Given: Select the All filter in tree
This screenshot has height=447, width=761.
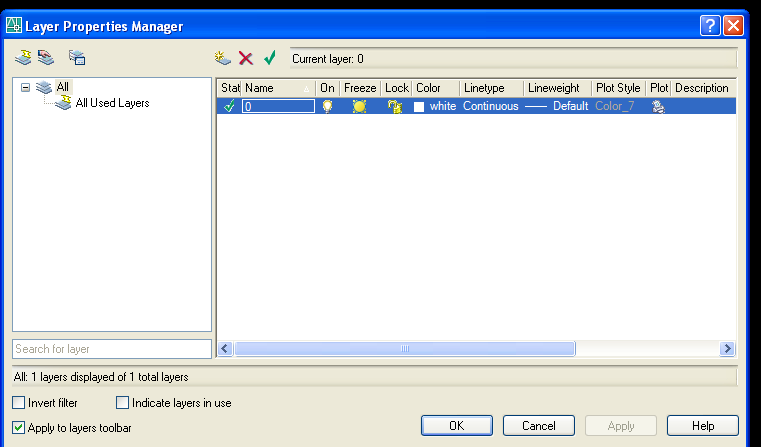Looking at the screenshot, I should click(63, 87).
